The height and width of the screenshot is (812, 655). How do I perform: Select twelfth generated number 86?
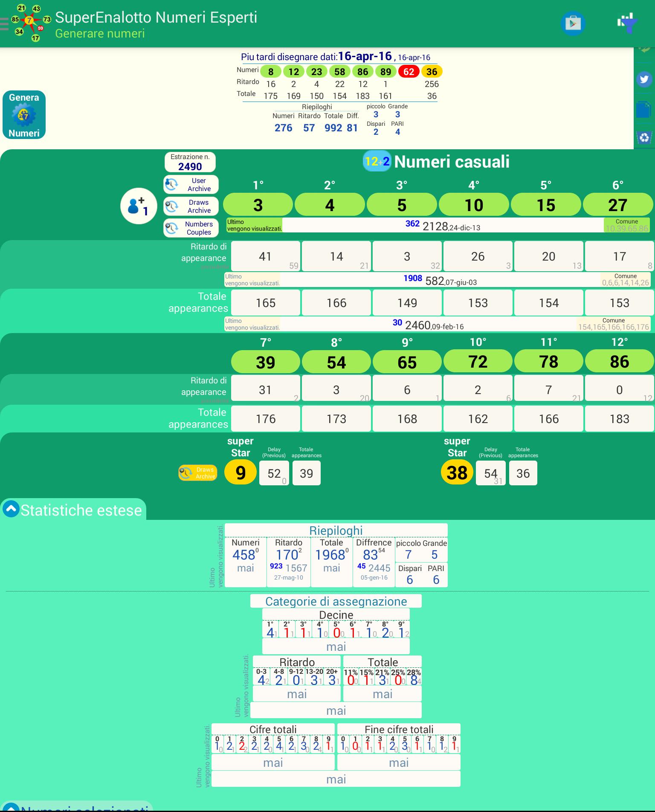620,362
